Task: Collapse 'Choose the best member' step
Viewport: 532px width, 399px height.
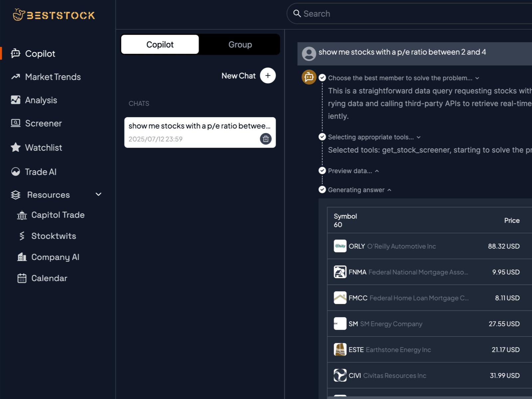Action: coord(477,78)
